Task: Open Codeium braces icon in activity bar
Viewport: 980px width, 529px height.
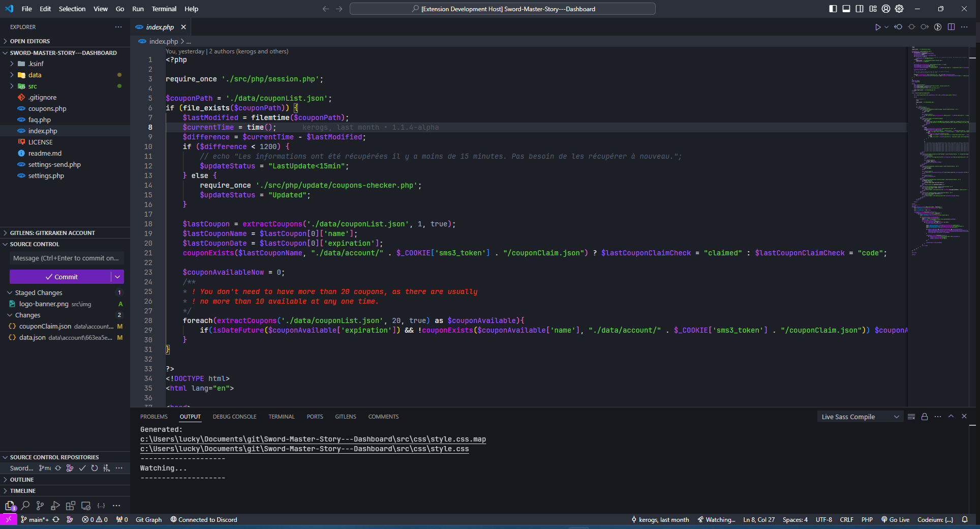Action: point(101,506)
